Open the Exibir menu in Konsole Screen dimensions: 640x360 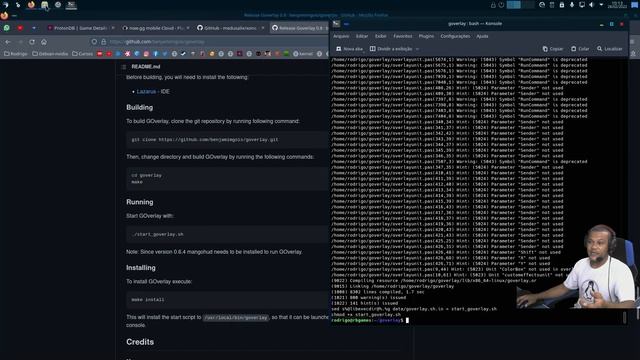tap(380, 36)
